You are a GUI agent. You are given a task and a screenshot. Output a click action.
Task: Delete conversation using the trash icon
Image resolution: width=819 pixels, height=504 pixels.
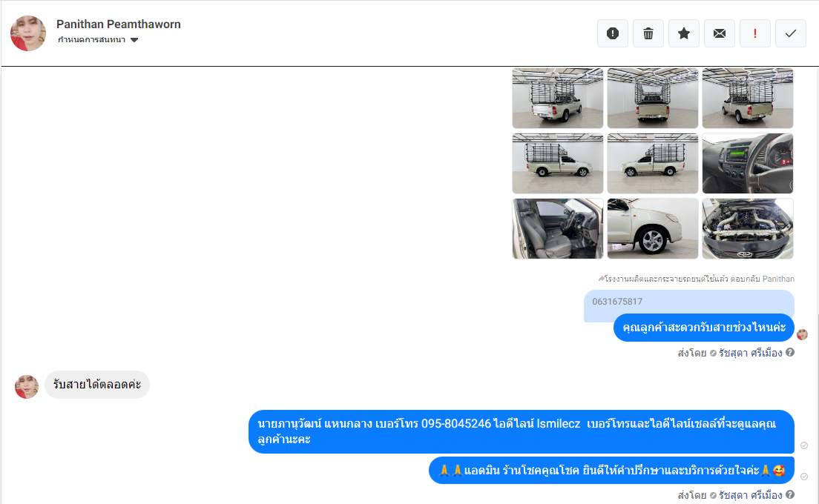coord(648,33)
